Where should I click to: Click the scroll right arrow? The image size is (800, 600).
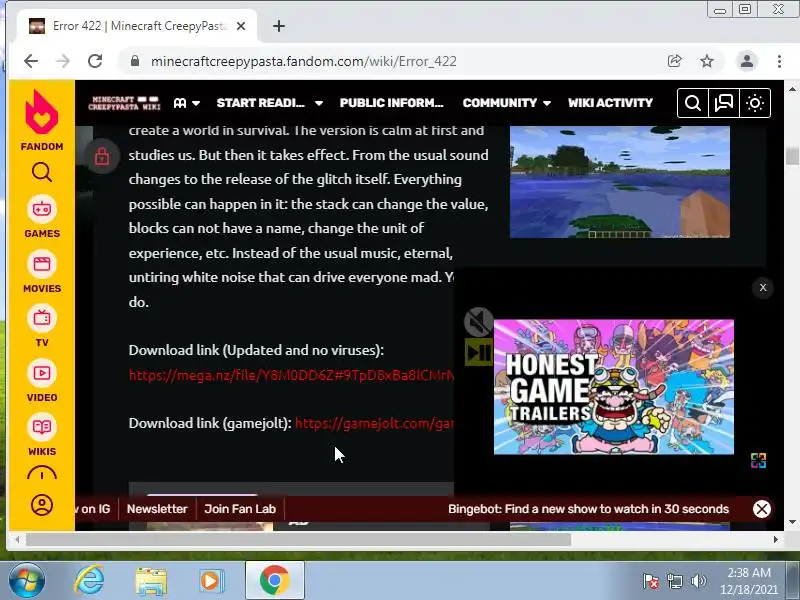pyautogui.click(x=776, y=539)
